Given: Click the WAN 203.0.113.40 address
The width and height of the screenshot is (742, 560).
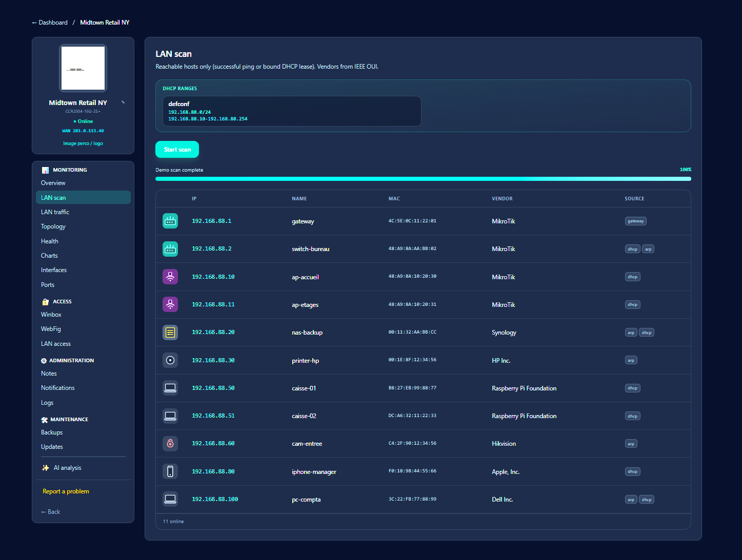Looking at the screenshot, I should 83,131.
